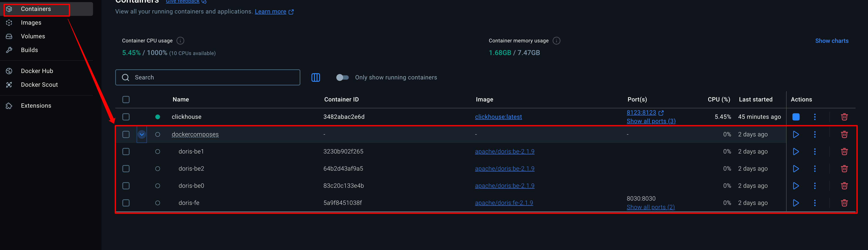This screenshot has width=868, height=250.
Task: Go to the Volumes section
Action: click(x=33, y=36)
